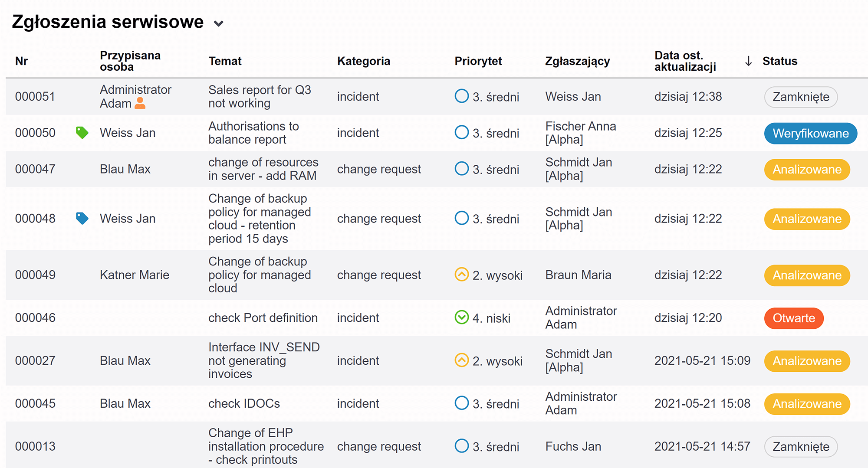Open ticket number 000047
The image size is (868, 468).
tap(35, 169)
